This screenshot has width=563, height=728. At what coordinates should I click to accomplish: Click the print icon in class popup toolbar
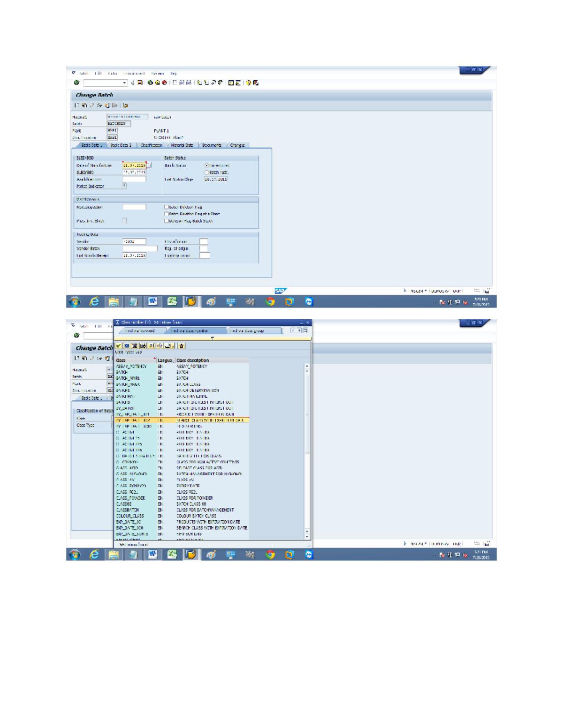click(x=168, y=346)
